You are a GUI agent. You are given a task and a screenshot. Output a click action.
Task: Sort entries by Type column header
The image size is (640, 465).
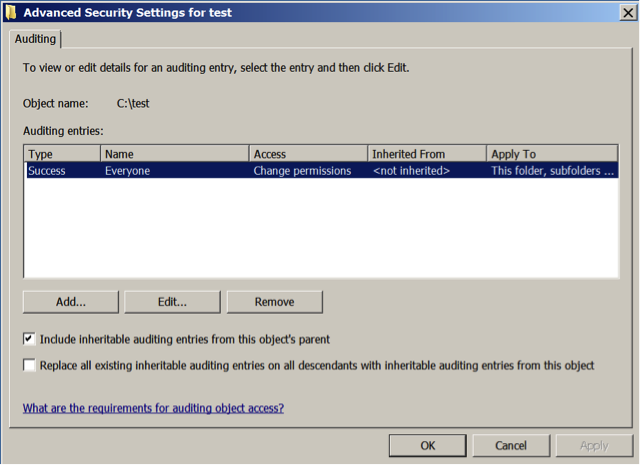tap(61, 154)
